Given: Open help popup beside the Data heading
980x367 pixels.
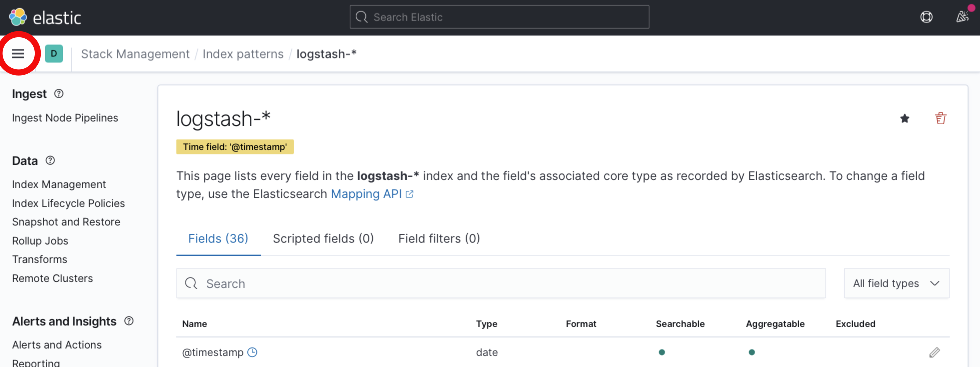Looking at the screenshot, I should click(50, 161).
